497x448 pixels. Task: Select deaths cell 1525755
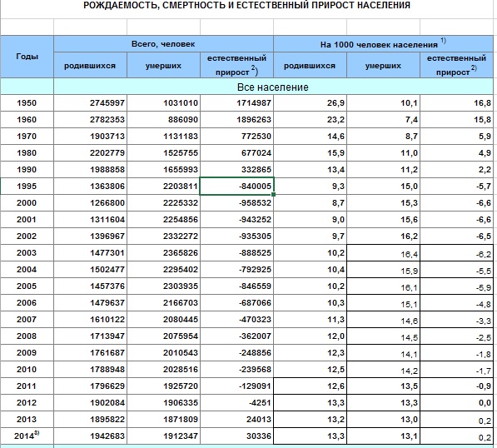click(x=163, y=153)
